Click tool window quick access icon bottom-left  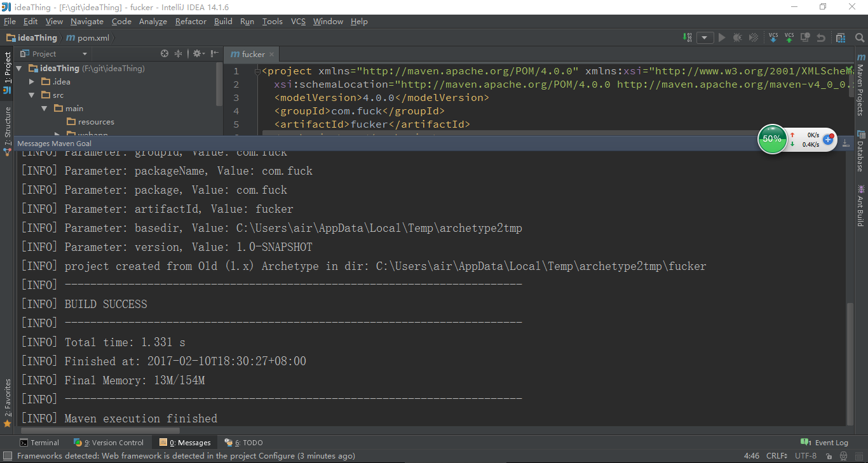[x=7, y=456]
